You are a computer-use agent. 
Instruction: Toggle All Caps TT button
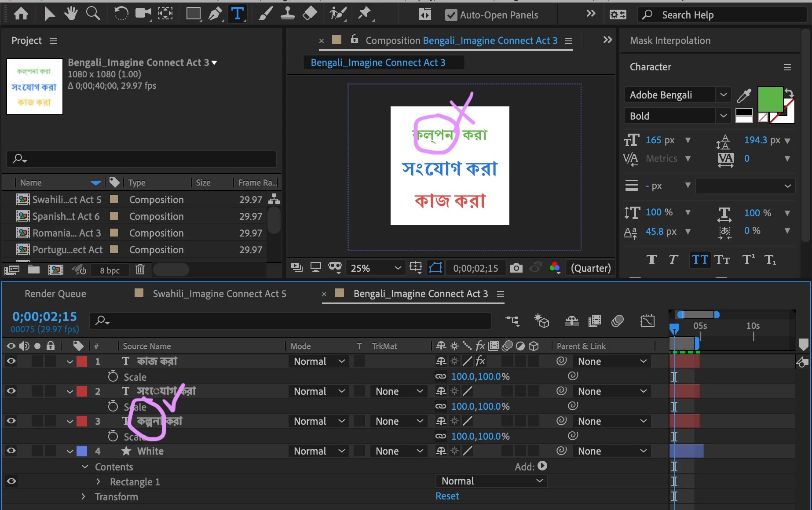pyautogui.click(x=700, y=259)
